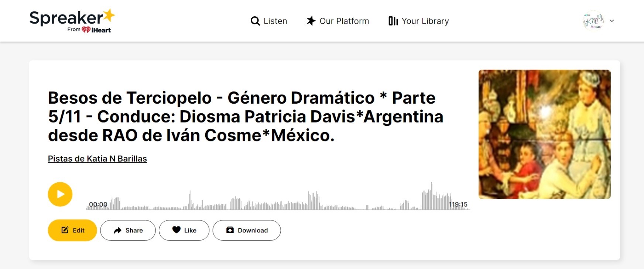Like the episode with the heart button
Screen dimensions: 644x269
(184, 230)
